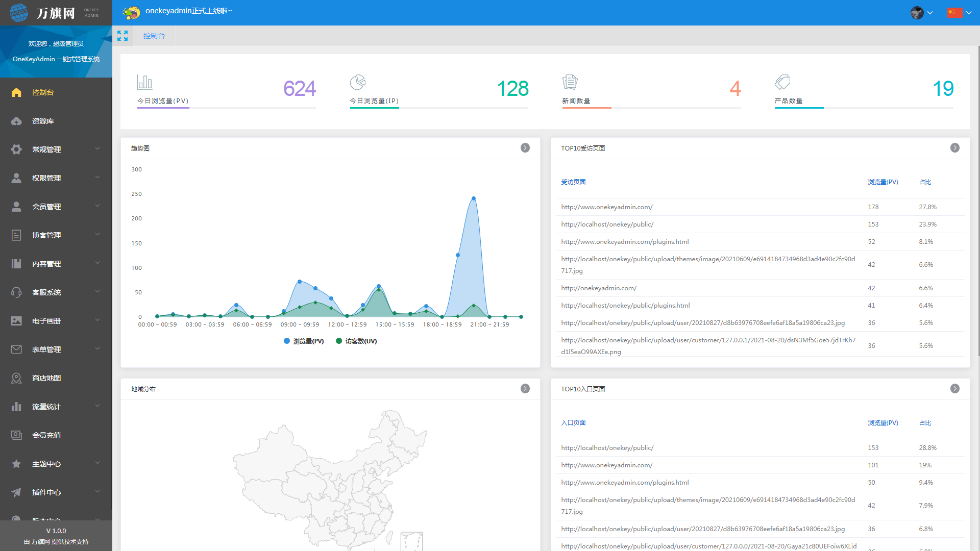
Task: Toggle 访客数(UV) legend series in chart
Action: [356, 341]
